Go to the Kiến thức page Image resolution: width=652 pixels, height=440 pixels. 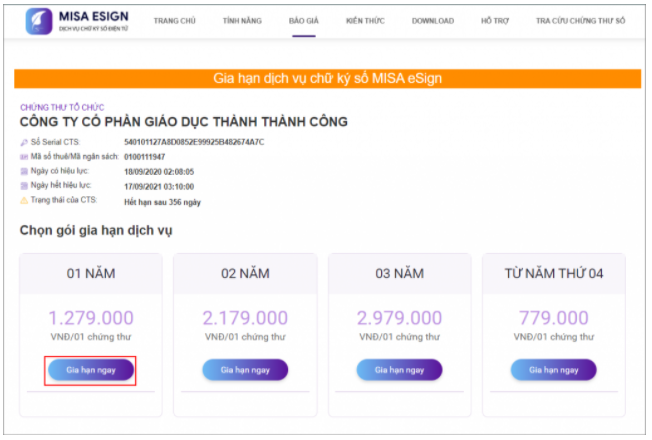click(365, 21)
